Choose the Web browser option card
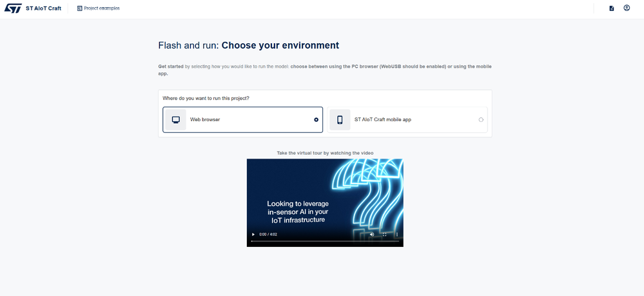Screen dimensions: 644x296 pyautogui.click(x=243, y=120)
